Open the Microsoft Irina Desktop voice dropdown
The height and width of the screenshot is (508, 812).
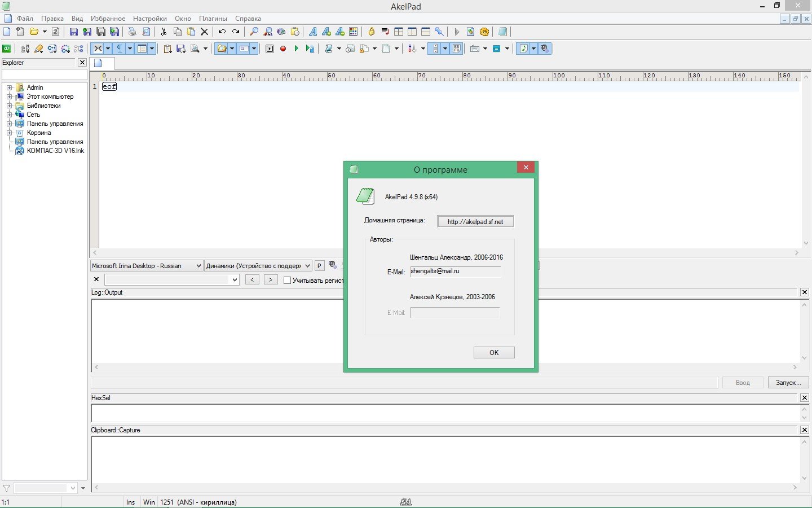point(147,266)
